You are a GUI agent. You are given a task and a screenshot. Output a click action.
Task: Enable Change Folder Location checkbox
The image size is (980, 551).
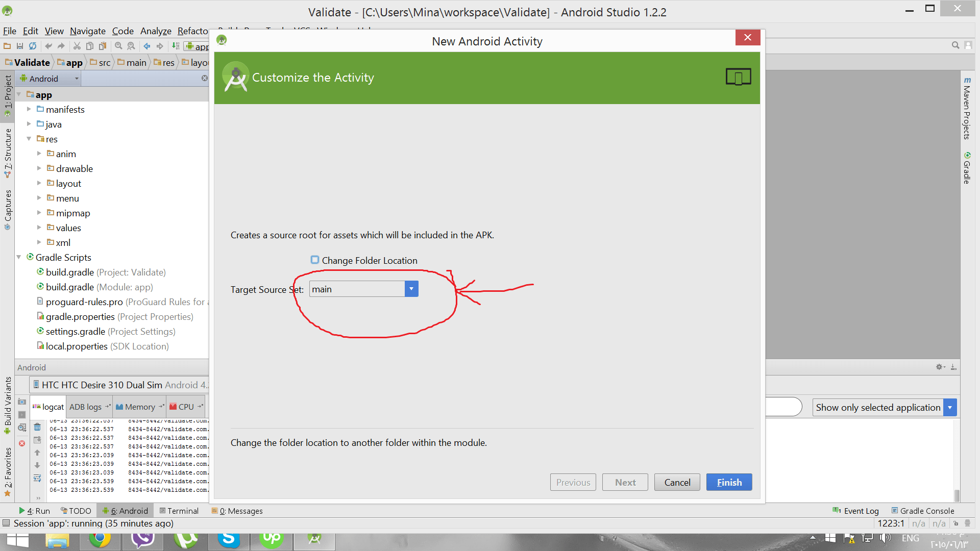[x=314, y=260]
